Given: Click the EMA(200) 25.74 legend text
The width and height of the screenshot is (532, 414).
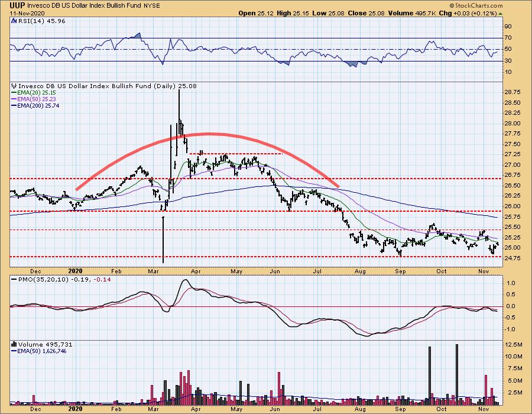Looking at the screenshot, I should click(x=38, y=105).
